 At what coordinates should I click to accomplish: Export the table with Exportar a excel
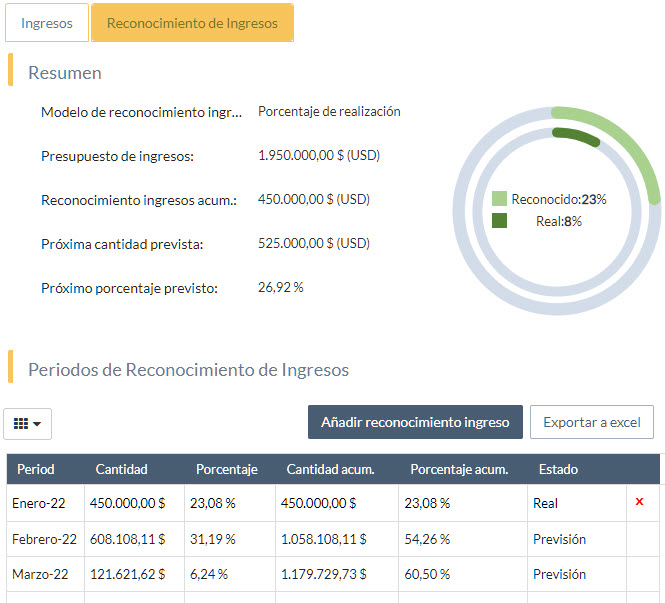[591, 422]
